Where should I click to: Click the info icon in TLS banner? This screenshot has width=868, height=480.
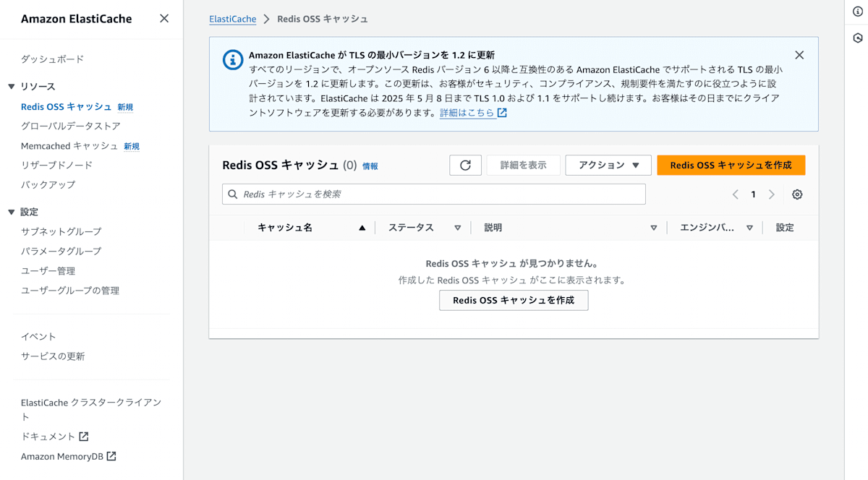233,60
